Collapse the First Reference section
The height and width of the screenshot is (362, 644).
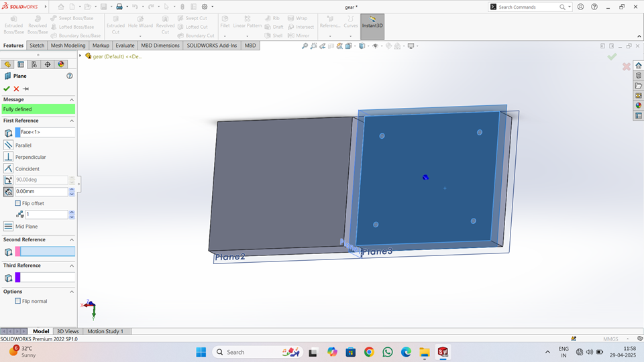tap(72, 121)
